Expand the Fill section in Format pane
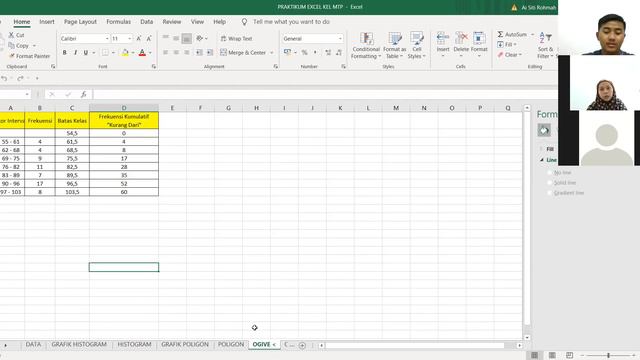Image resolution: width=640 pixels, height=360 pixels. click(542, 149)
